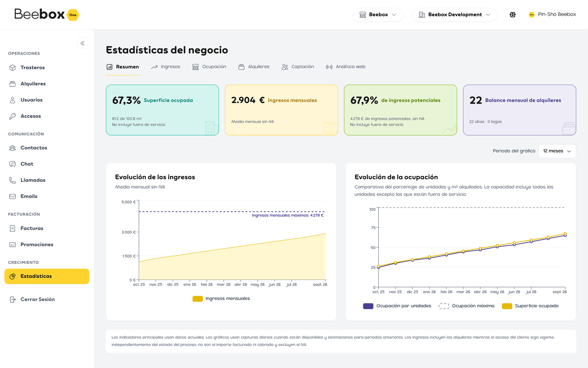588x368 pixels.
Task: Open the Balance mensual de alquileres card
Action: [520, 110]
